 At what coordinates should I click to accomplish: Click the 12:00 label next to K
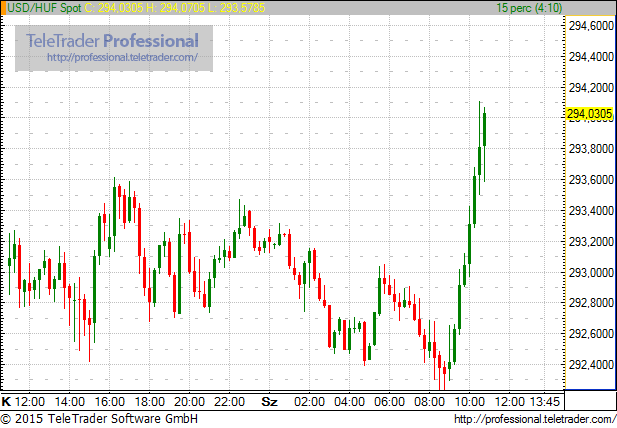click(x=30, y=402)
